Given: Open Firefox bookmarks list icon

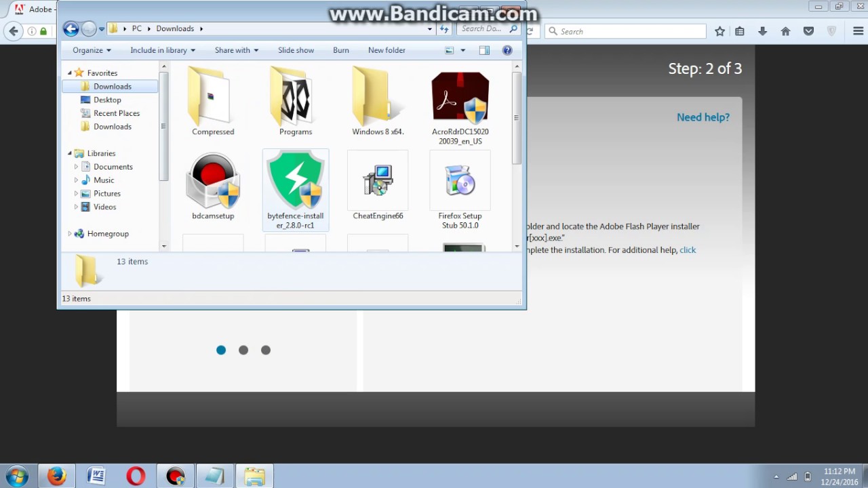Looking at the screenshot, I should point(740,31).
